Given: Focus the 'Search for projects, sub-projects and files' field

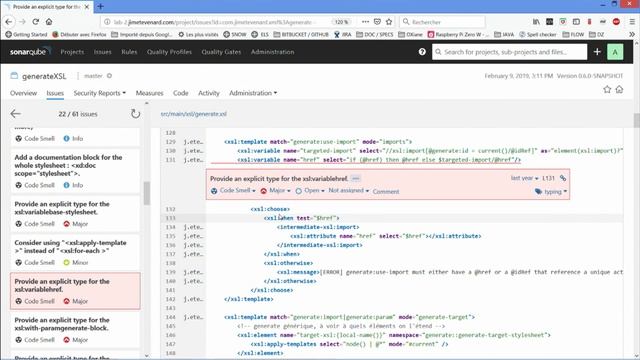Looking at the screenshot, I should point(509,52).
